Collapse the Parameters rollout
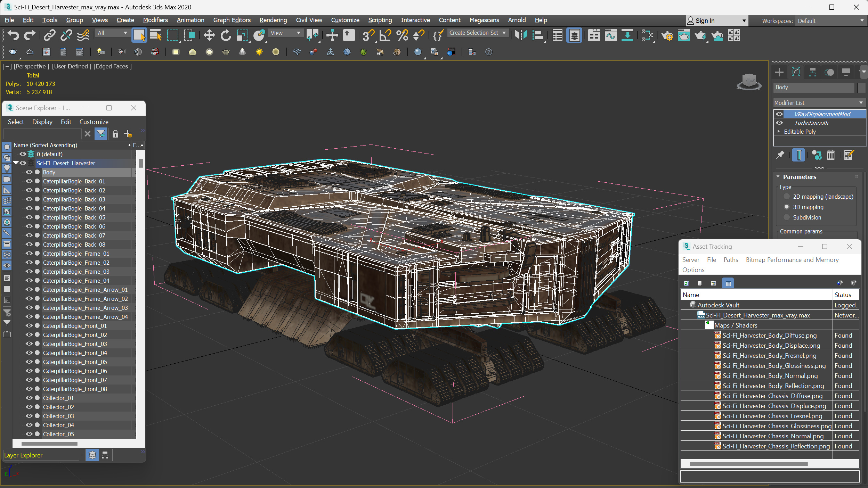 coord(778,177)
